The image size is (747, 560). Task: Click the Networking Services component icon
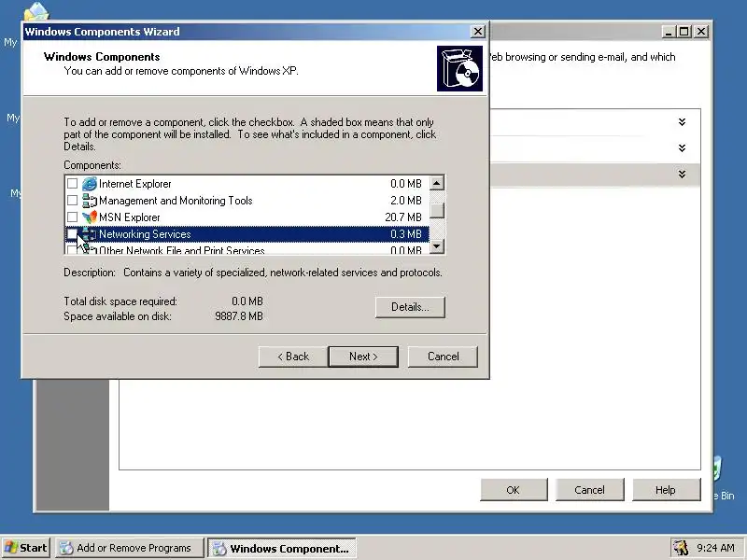tap(89, 234)
